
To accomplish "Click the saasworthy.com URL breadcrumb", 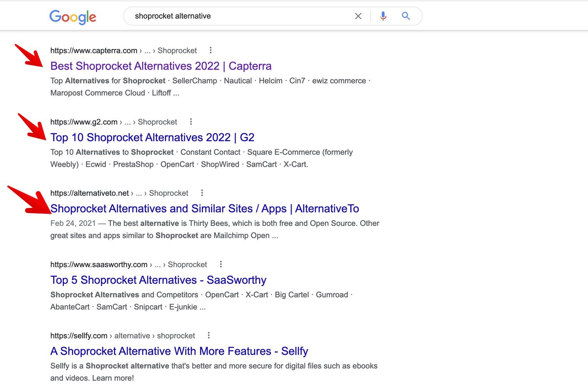I will [99, 265].
